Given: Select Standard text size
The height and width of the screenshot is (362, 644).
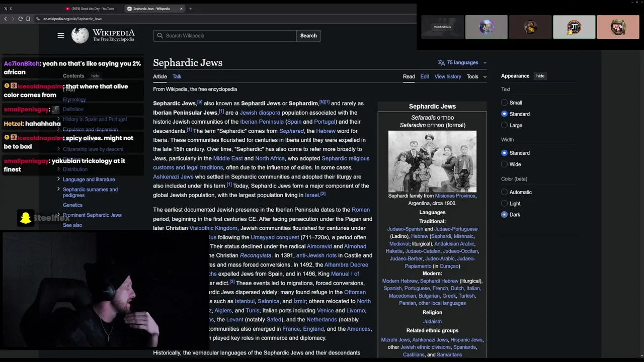Looking at the screenshot, I should coord(504,114).
